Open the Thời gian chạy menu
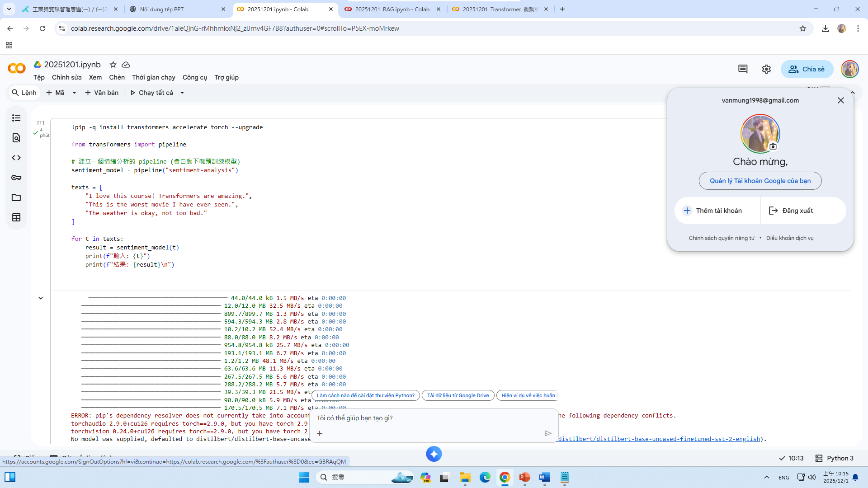This screenshot has width=868, height=488. (153, 77)
